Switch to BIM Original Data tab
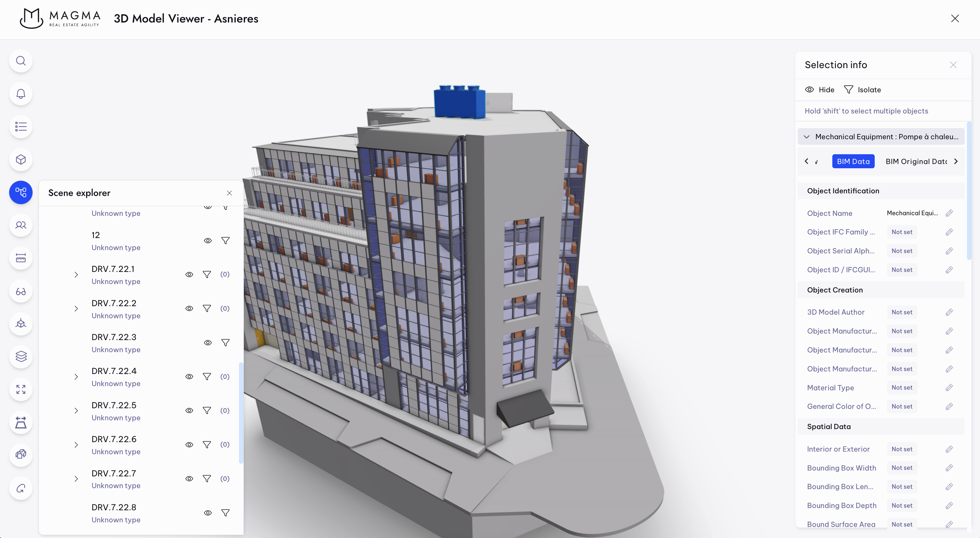The image size is (980, 538). coord(916,161)
